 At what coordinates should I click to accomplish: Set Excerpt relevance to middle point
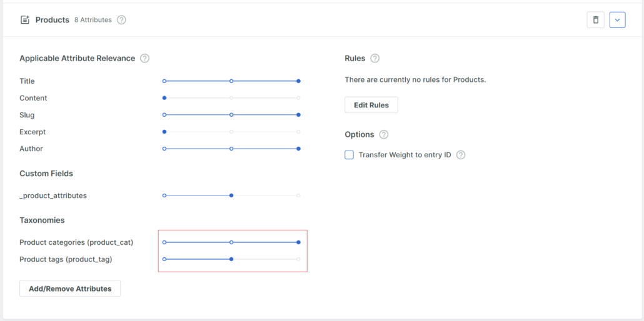tap(231, 132)
